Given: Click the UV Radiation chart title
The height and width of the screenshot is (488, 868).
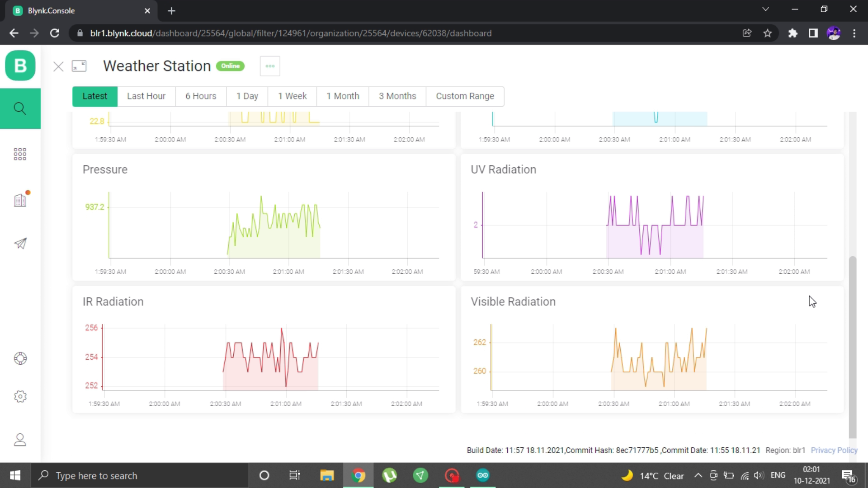Looking at the screenshot, I should click(503, 169).
